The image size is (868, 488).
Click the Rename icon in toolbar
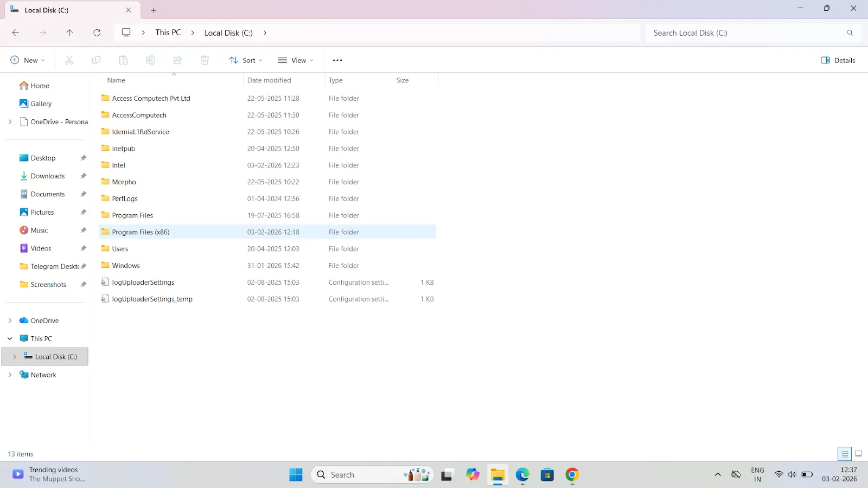coord(150,60)
